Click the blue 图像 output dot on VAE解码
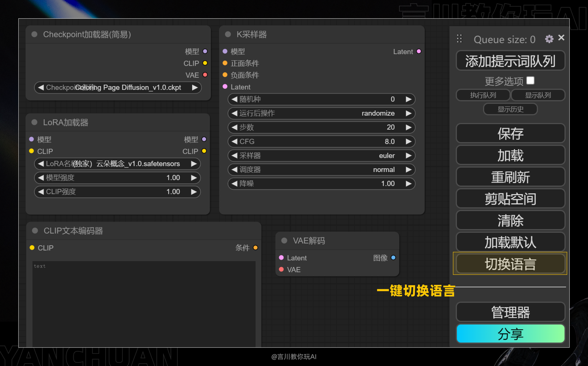The width and height of the screenshot is (588, 366). click(x=394, y=258)
